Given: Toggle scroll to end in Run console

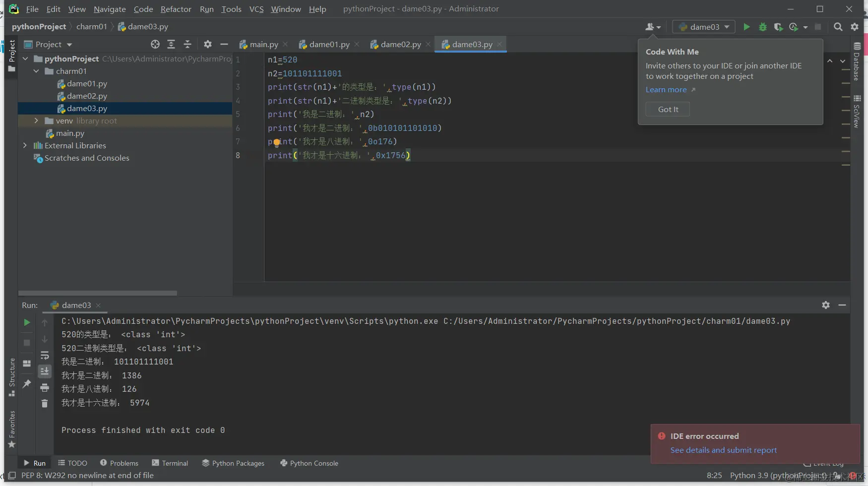Looking at the screenshot, I should pyautogui.click(x=45, y=371).
